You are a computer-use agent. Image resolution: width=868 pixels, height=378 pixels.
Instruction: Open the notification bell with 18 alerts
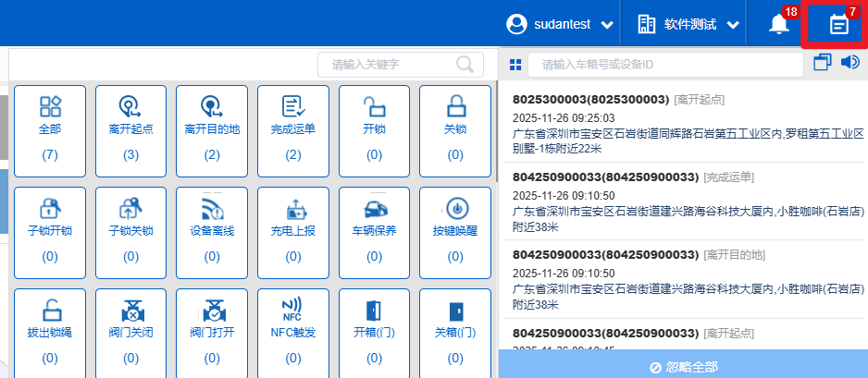pos(779,25)
